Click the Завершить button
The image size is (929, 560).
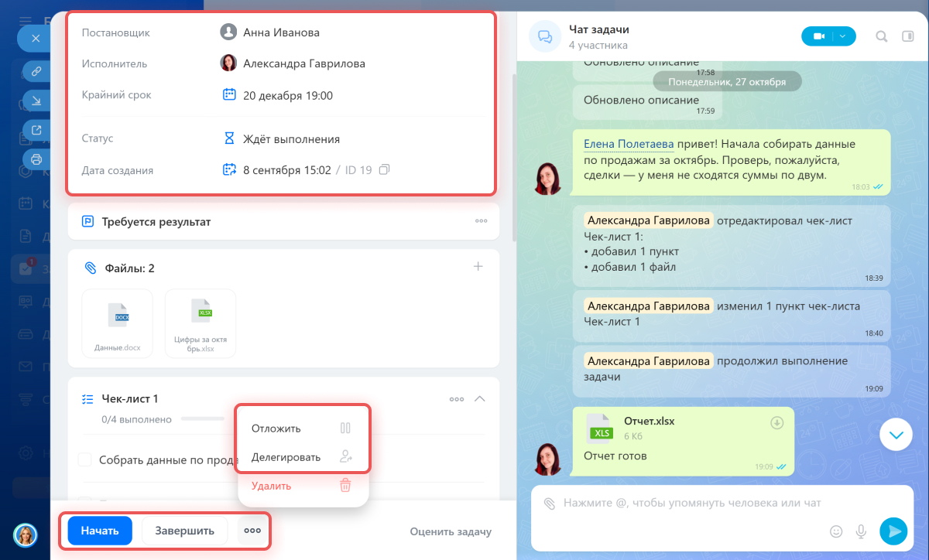point(184,531)
